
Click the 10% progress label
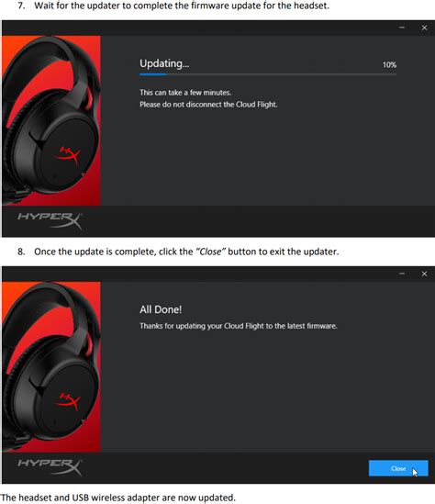(389, 65)
